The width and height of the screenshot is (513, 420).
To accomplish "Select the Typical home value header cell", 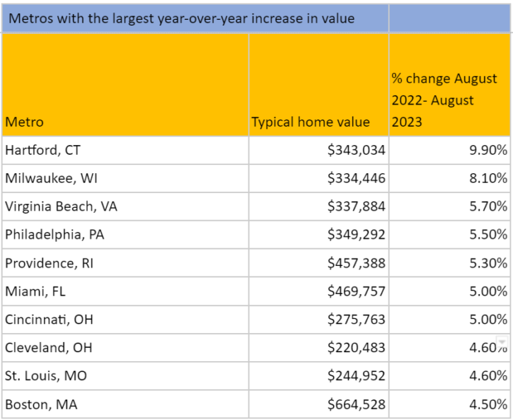I will 310,122.
